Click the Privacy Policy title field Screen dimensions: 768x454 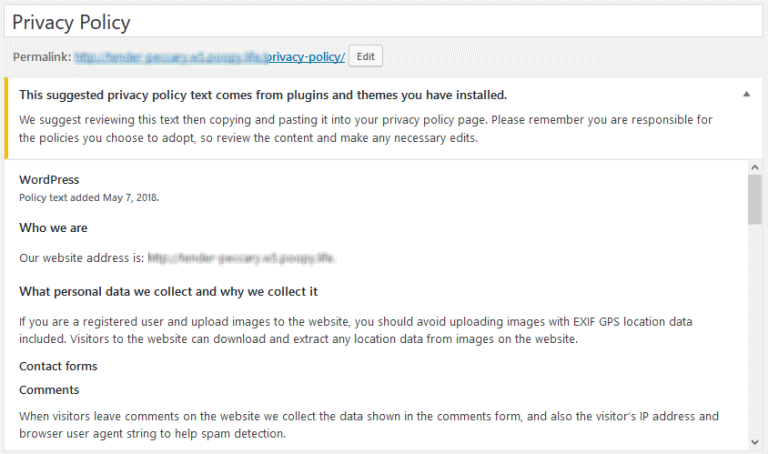point(383,22)
